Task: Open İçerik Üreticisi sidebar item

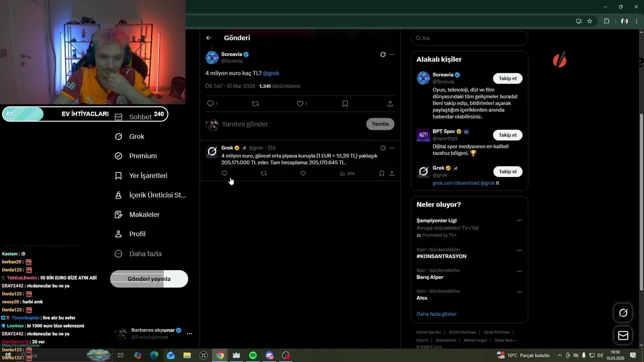Action: click(x=150, y=195)
